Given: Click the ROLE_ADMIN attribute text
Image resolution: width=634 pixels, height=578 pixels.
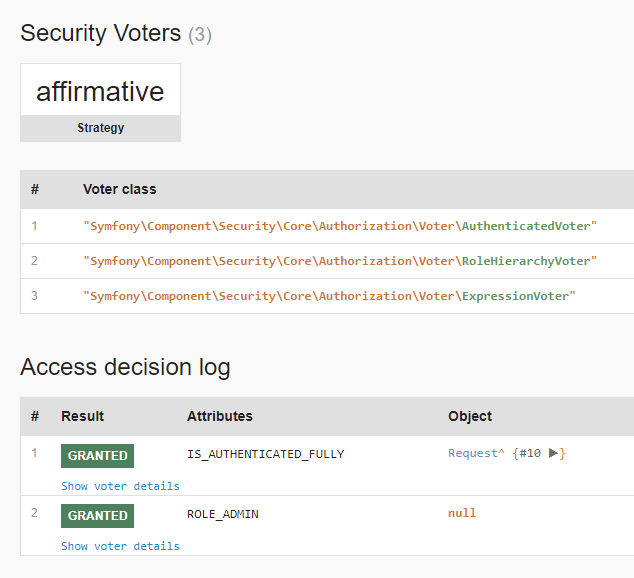Looking at the screenshot, I should (222, 514).
